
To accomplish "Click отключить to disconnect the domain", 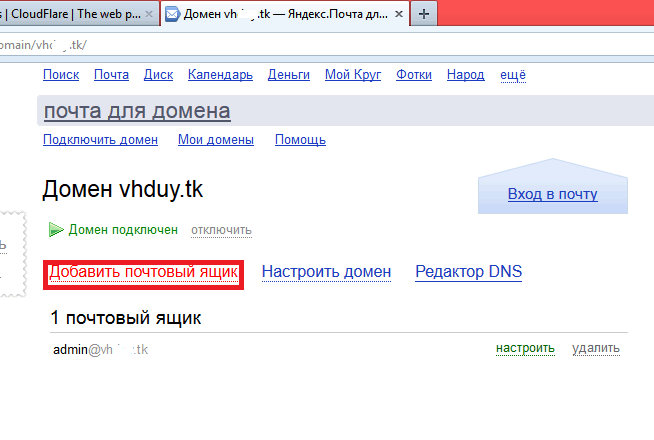I will pos(221,230).
